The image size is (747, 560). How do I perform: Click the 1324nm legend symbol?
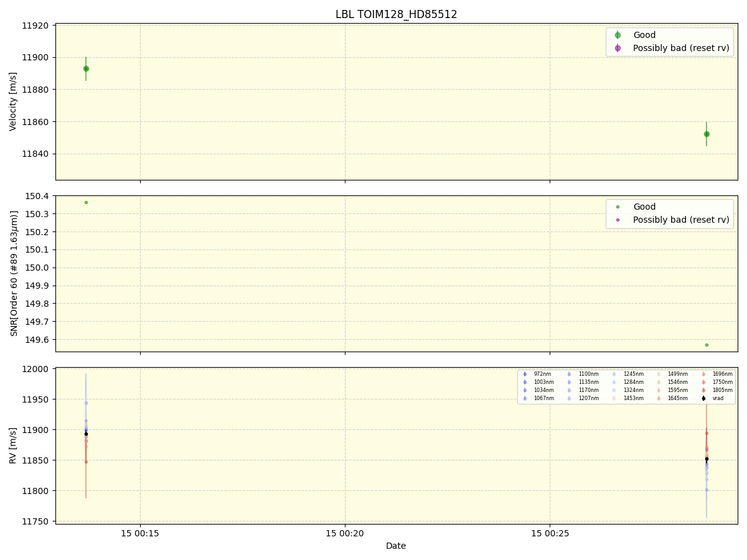[x=613, y=389]
